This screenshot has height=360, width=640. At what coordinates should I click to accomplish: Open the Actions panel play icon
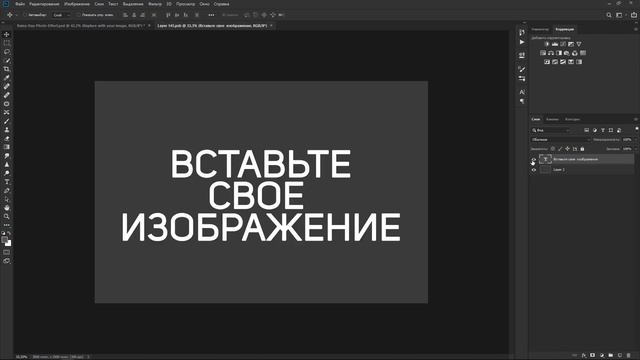coord(522,42)
